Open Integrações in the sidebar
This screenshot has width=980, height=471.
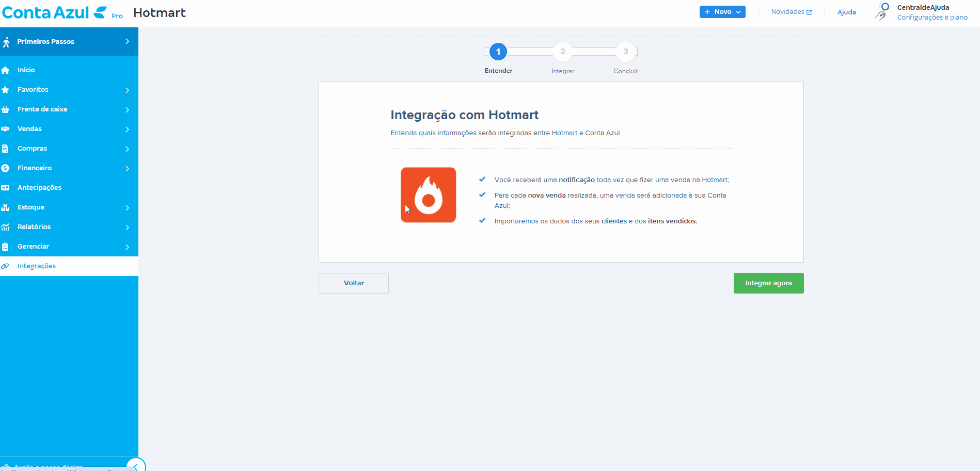pos(37,266)
